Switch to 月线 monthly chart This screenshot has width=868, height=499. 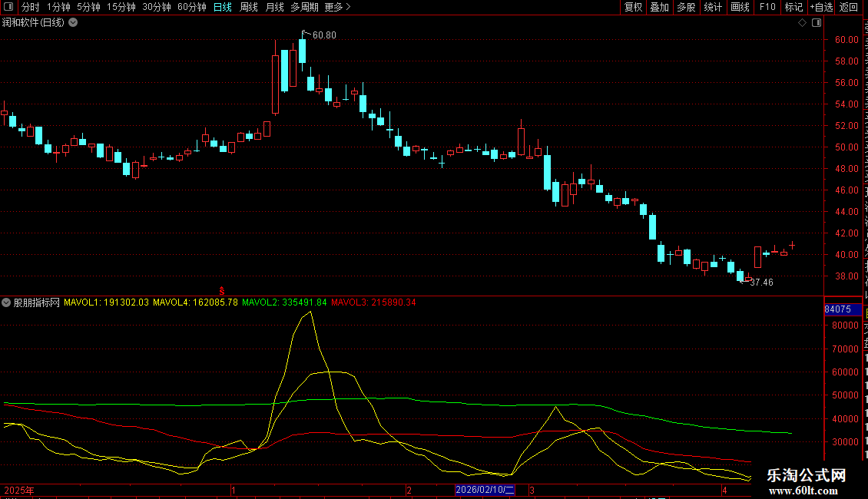coord(274,7)
